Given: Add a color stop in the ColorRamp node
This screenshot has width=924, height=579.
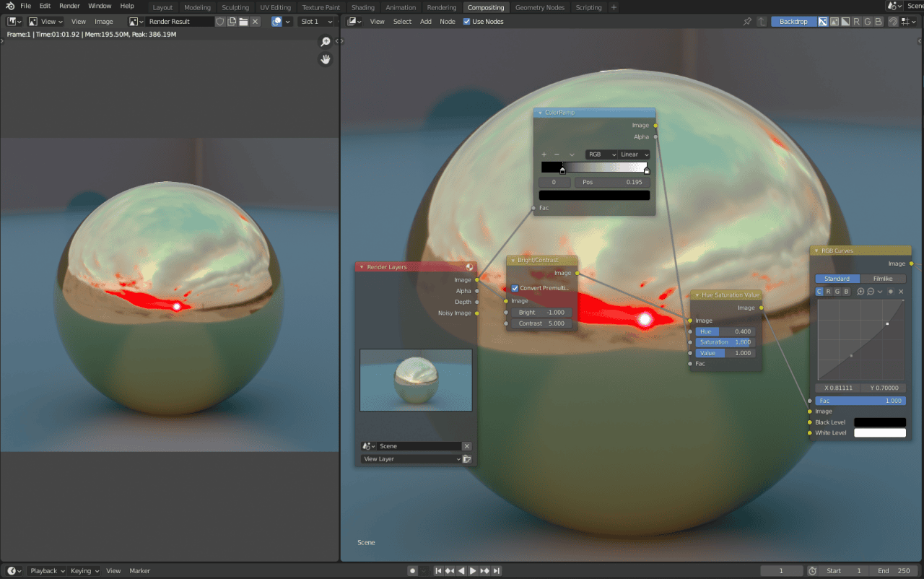Looking at the screenshot, I should pos(544,154).
